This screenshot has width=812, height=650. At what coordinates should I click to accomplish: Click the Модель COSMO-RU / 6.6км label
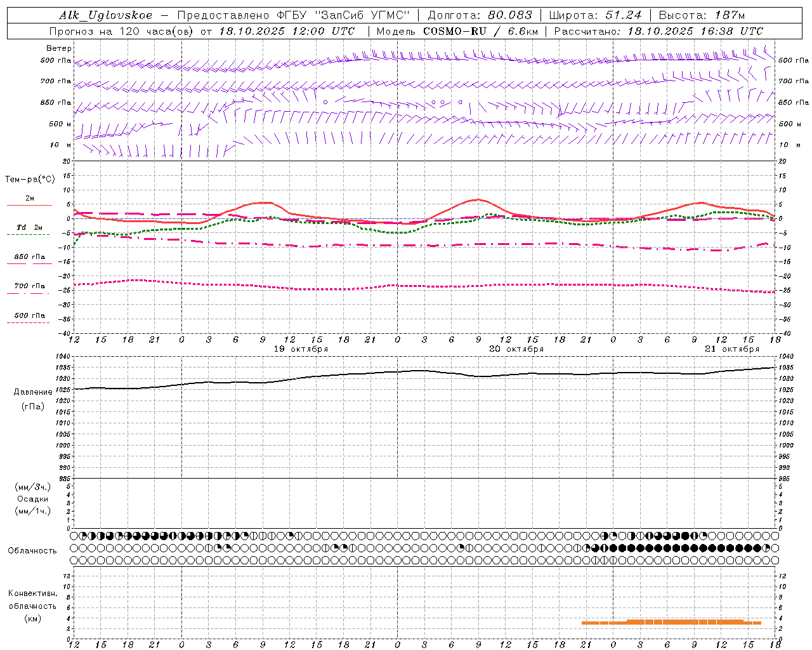[x=457, y=31]
